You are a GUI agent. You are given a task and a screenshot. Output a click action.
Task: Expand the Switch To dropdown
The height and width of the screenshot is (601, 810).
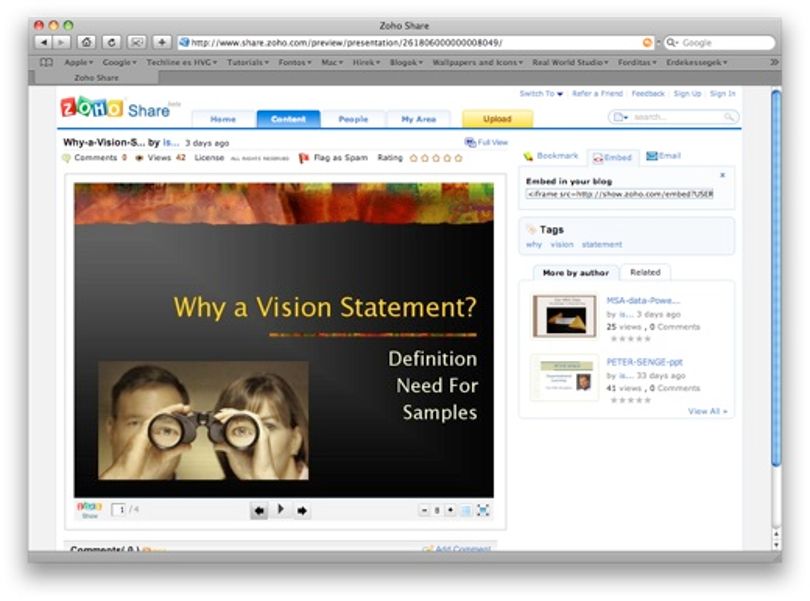click(541, 94)
